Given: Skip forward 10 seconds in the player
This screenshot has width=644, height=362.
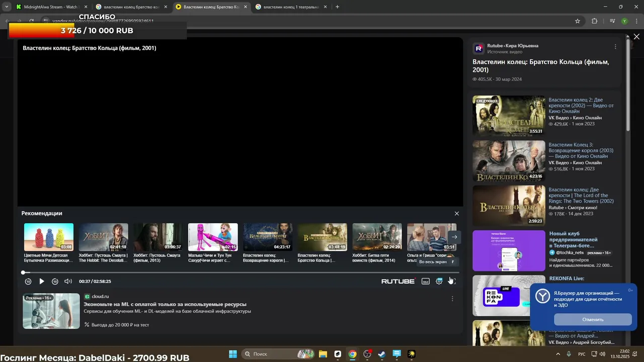Looking at the screenshot, I should (x=55, y=282).
